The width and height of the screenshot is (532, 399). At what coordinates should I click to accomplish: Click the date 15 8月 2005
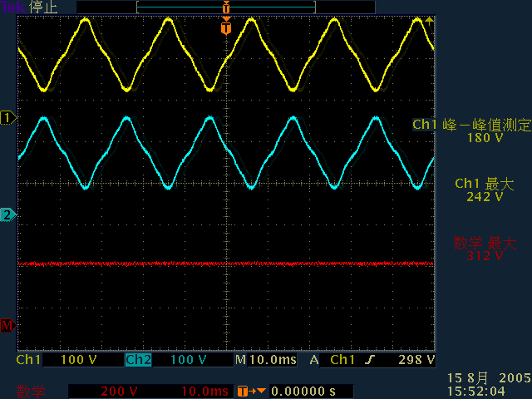(489, 378)
